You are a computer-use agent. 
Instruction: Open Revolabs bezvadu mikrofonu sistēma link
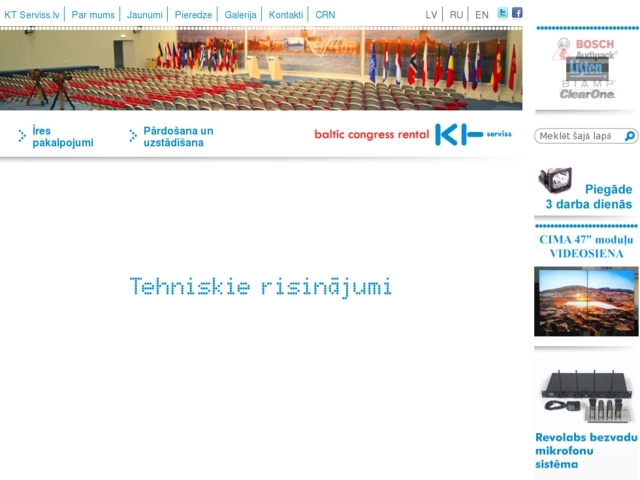tap(586, 451)
